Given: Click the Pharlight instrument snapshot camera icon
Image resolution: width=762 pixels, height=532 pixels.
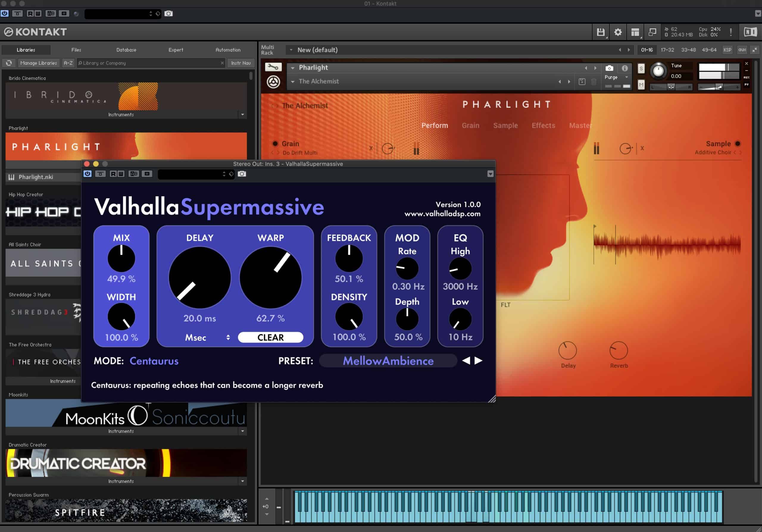Looking at the screenshot, I should click(609, 68).
